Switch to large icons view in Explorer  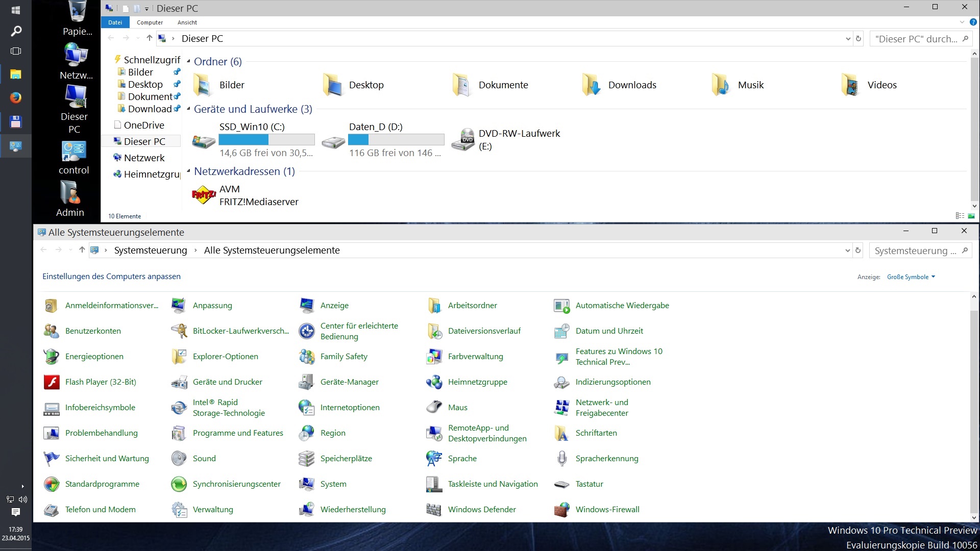click(x=971, y=216)
